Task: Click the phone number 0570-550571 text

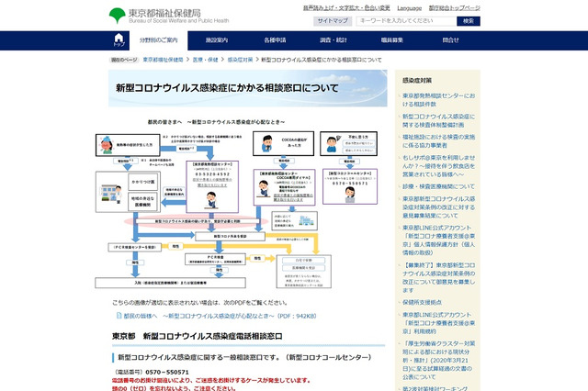Action: [167, 372]
